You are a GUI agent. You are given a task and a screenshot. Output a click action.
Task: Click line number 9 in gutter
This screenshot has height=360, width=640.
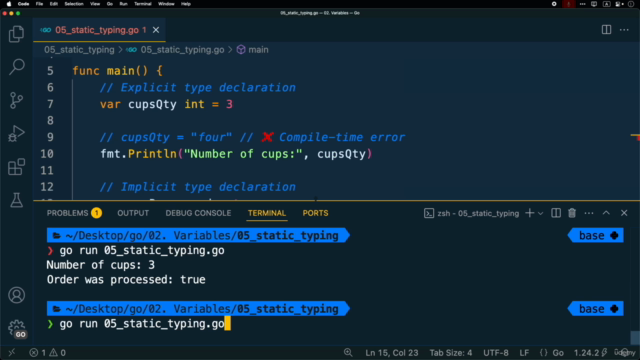point(50,137)
